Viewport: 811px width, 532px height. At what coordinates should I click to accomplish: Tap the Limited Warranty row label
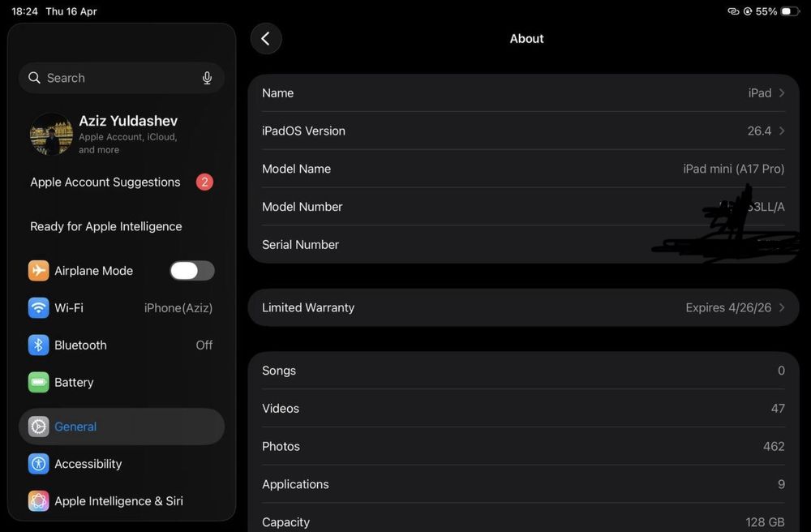click(308, 307)
